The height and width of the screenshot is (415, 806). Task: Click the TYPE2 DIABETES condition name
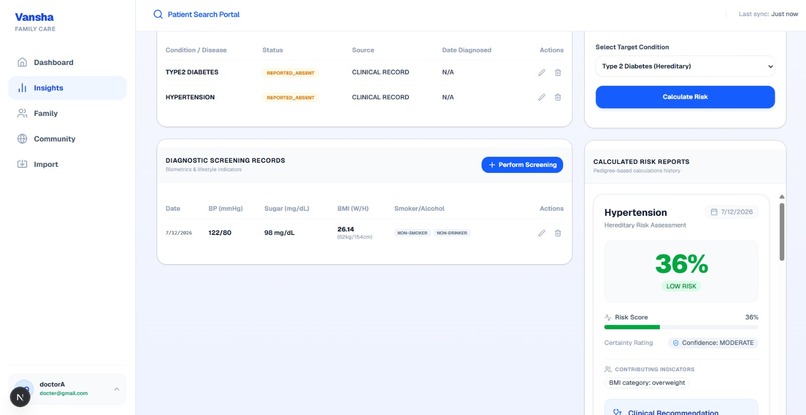(192, 73)
